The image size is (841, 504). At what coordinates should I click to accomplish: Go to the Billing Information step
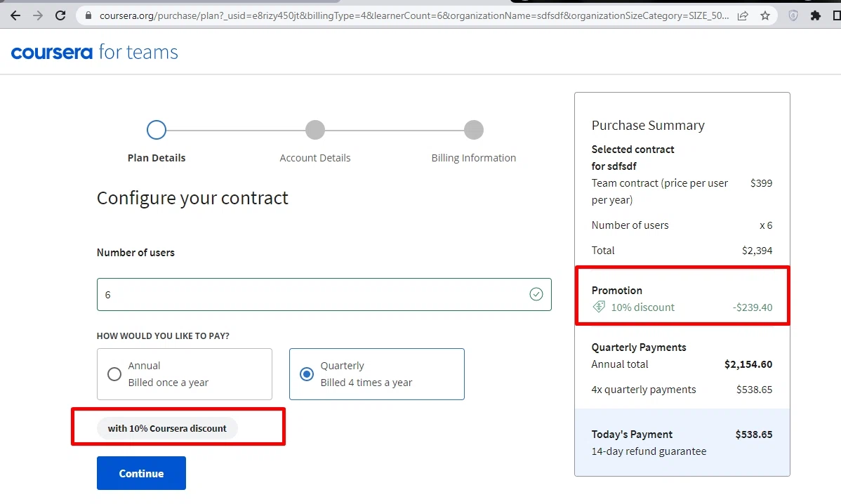[x=474, y=130]
